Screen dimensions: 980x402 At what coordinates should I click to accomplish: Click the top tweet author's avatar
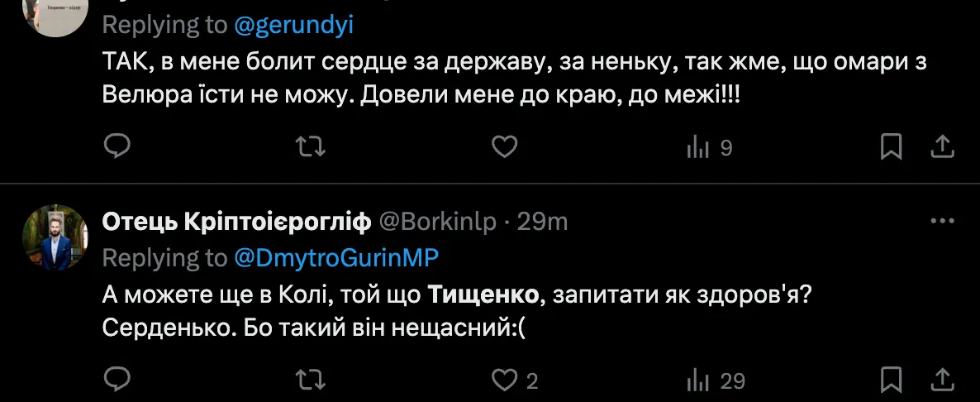coord(55,12)
